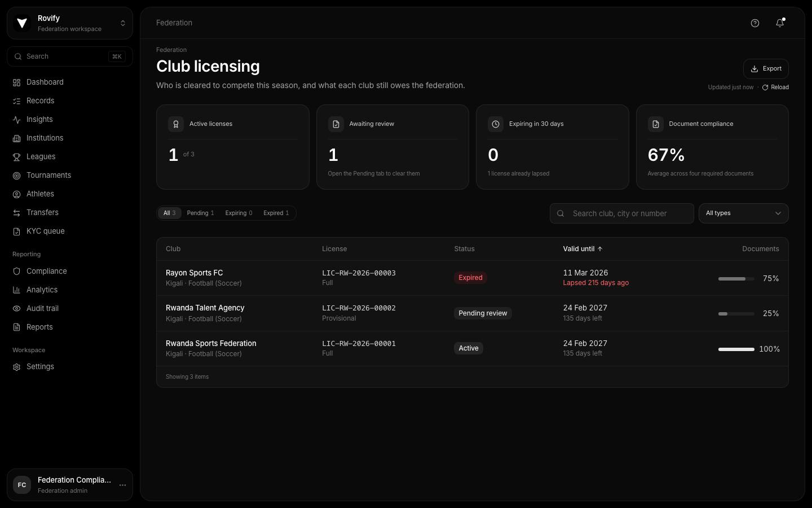Click the Audit trail eye icon
This screenshot has height=508, width=812.
[17, 309]
